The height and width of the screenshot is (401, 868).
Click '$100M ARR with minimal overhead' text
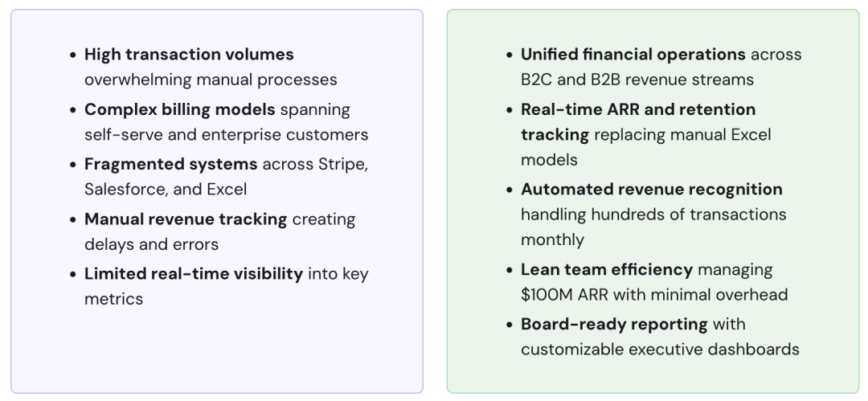pos(654,295)
